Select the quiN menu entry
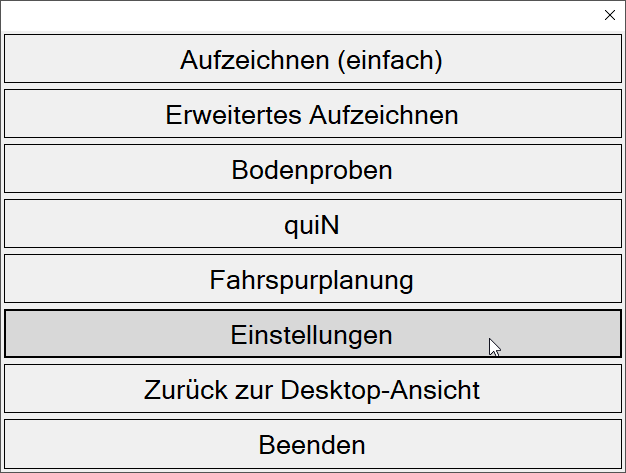Viewport: 626px width, 473px height. pos(312,225)
